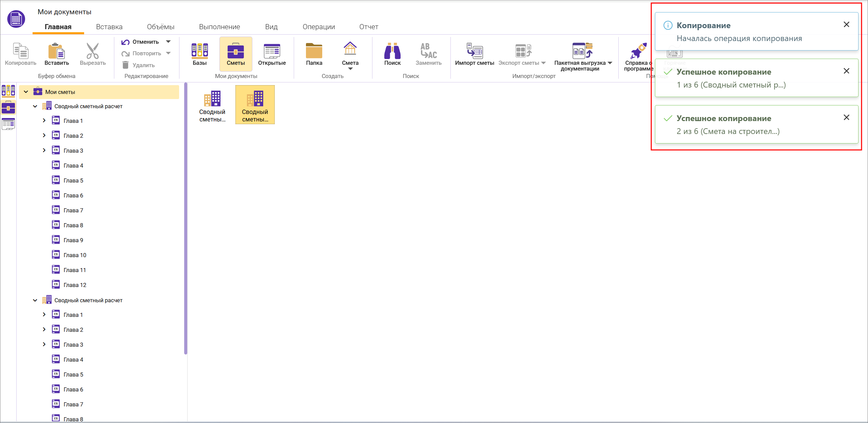The height and width of the screenshot is (423, 868).
Task: Switch to the Вставка tab
Action: [x=109, y=27]
